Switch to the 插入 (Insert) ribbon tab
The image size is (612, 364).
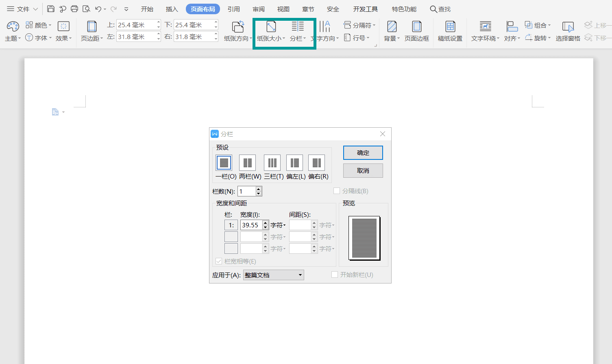(171, 9)
